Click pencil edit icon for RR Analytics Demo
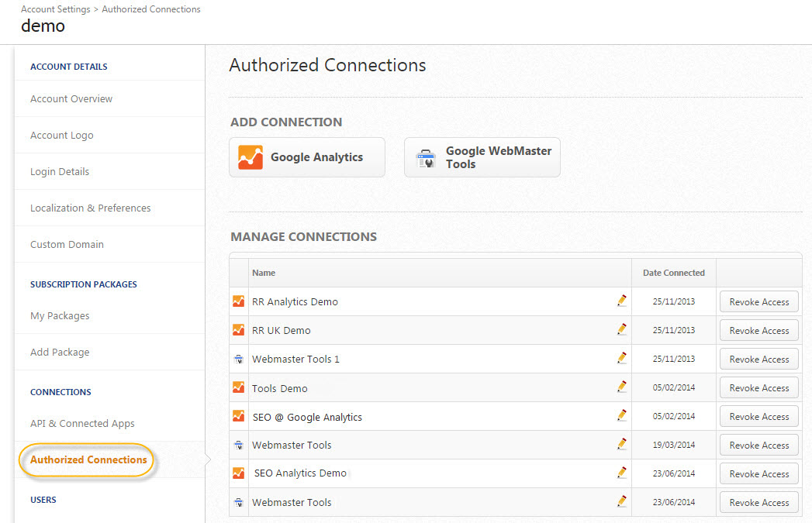Image resolution: width=812 pixels, height=523 pixels. [621, 301]
